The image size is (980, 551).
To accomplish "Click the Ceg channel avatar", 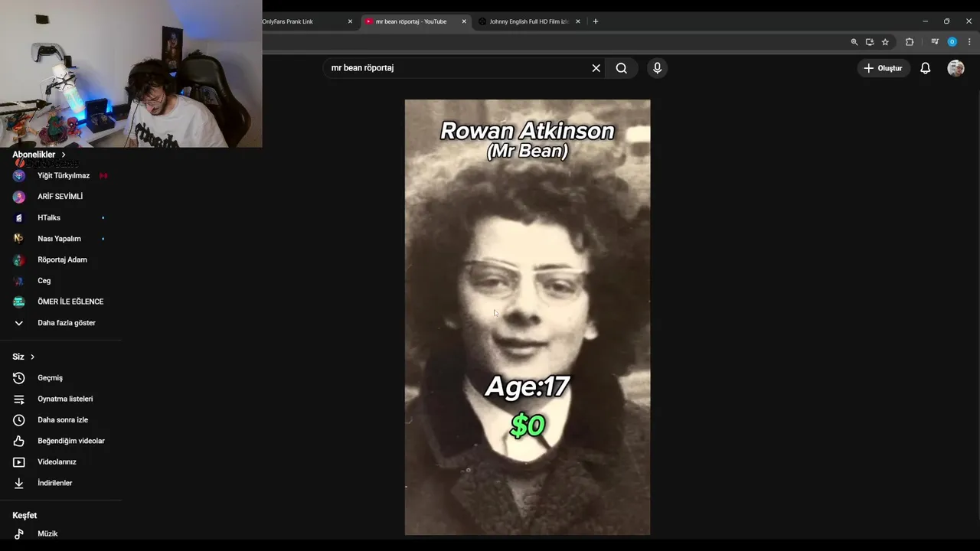I will [x=19, y=281].
